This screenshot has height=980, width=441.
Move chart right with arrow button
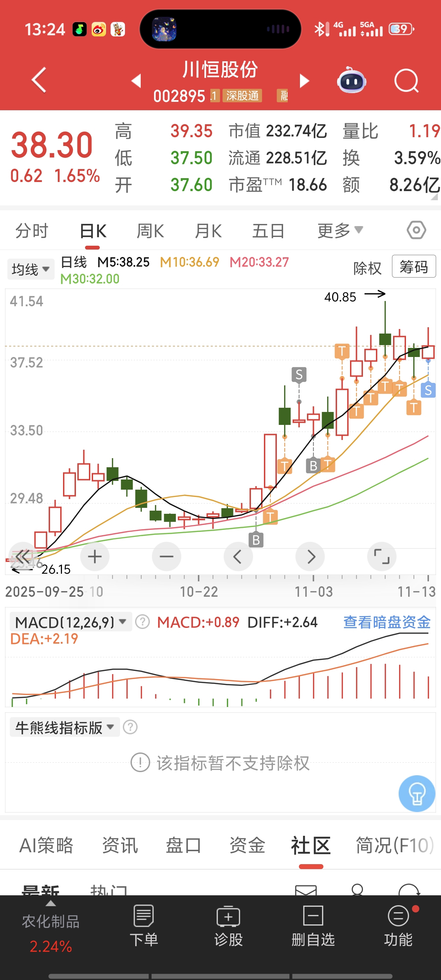click(x=310, y=556)
